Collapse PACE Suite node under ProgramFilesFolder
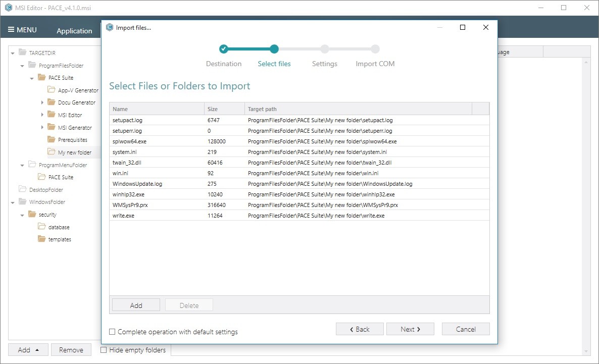Image resolution: width=599 pixels, height=364 pixels. [x=32, y=78]
